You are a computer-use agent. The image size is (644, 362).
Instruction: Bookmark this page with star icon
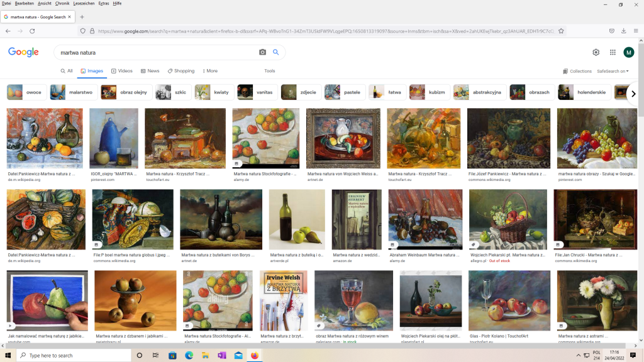click(x=561, y=31)
